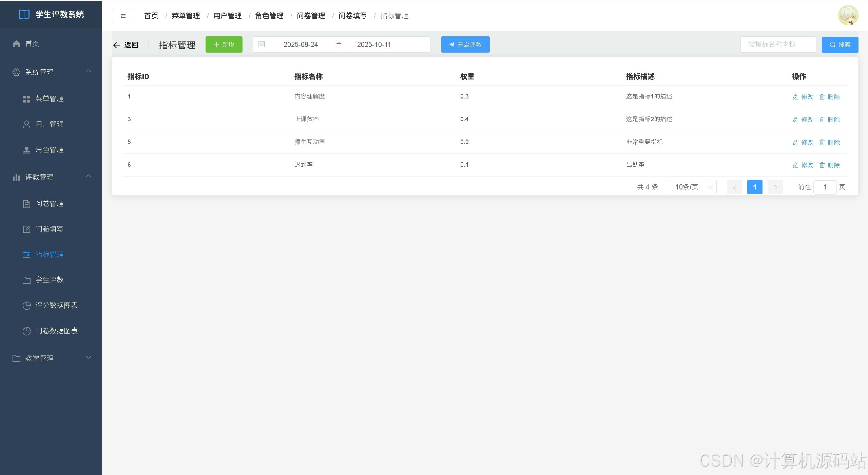The width and height of the screenshot is (868, 475).
Task: Collapse the 评教管理 menu chevron
Action: click(x=89, y=176)
